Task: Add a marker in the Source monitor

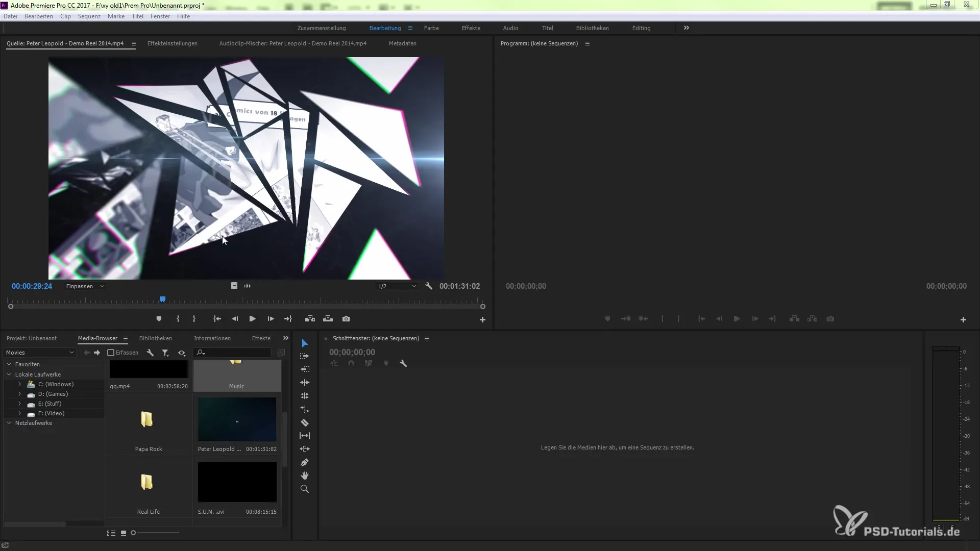Action: coord(159,319)
